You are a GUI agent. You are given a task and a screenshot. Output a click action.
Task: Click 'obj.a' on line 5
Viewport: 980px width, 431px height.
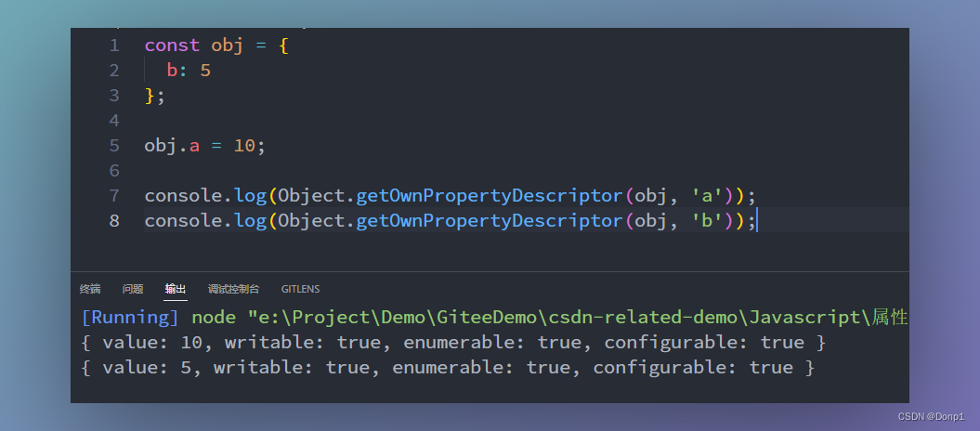(x=172, y=146)
